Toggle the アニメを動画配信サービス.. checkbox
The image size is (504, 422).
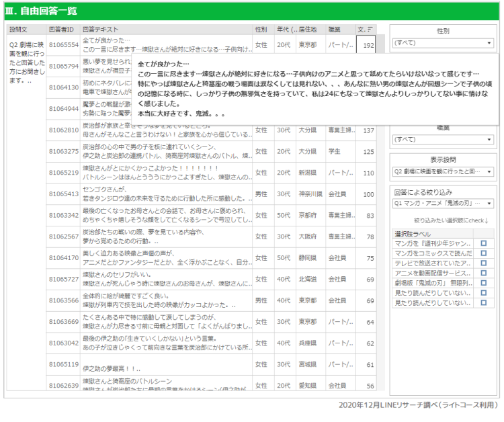tap(482, 271)
